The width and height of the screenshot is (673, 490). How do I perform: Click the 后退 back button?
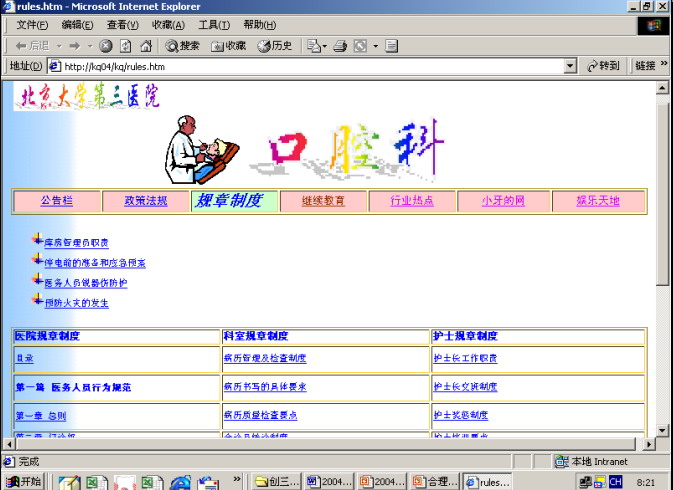33,46
